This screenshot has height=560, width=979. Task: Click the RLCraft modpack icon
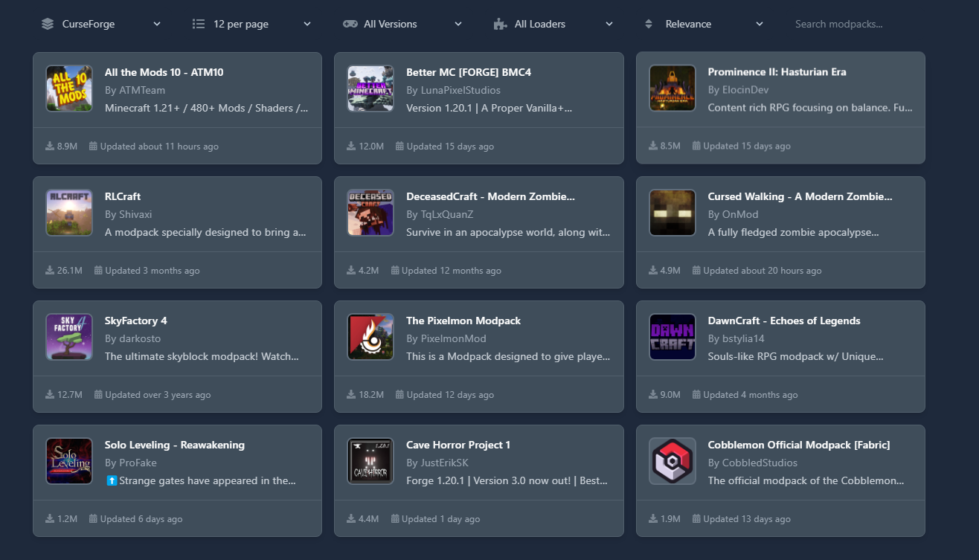[x=69, y=213]
